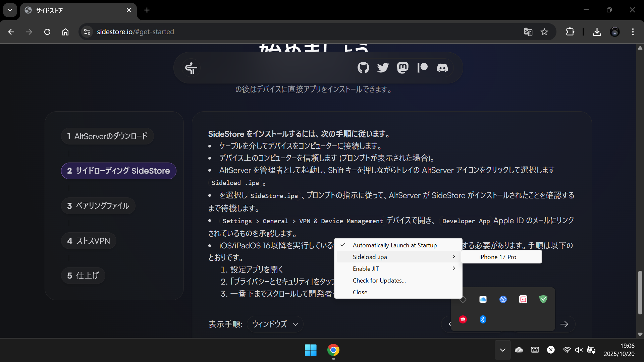Open the SideStore GitHub icon
The width and height of the screenshot is (644, 362).
click(363, 68)
